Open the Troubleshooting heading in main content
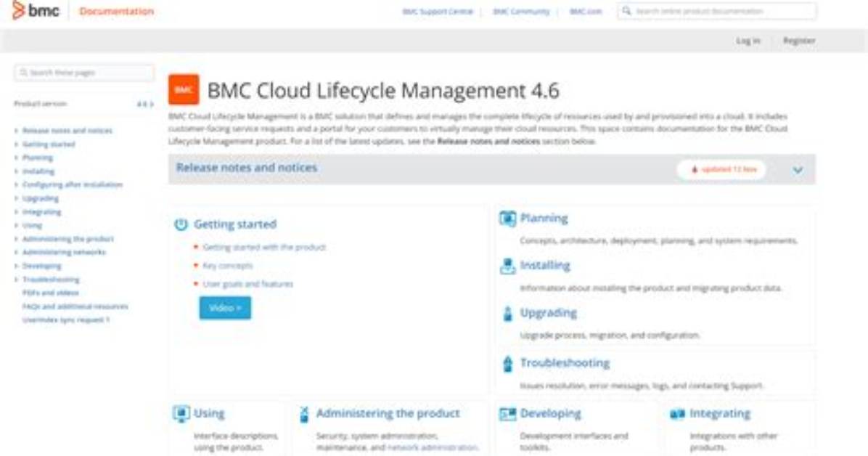Image resolution: width=868 pixels, height=456 pixels. pos(565,363)
